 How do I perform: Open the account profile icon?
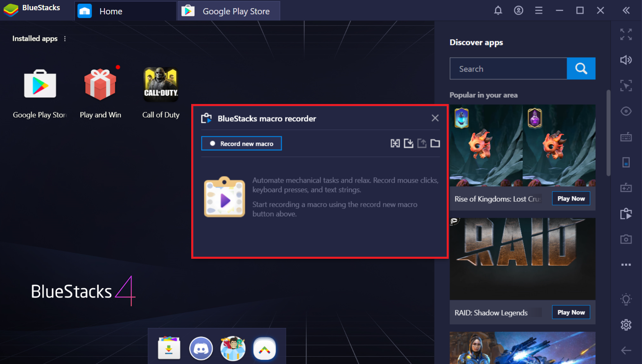tap(518, 11)
